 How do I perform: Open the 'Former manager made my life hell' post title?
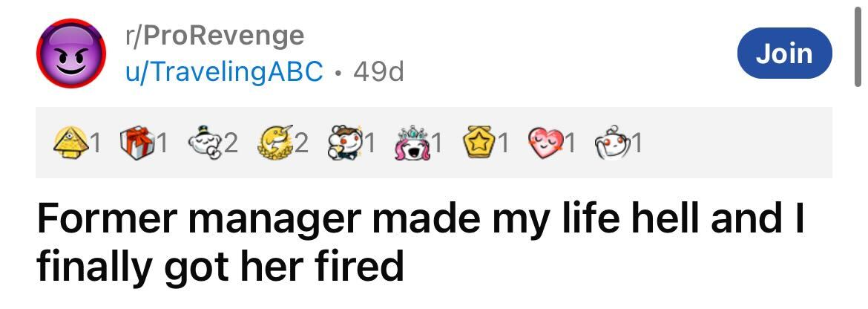(421, 243)
